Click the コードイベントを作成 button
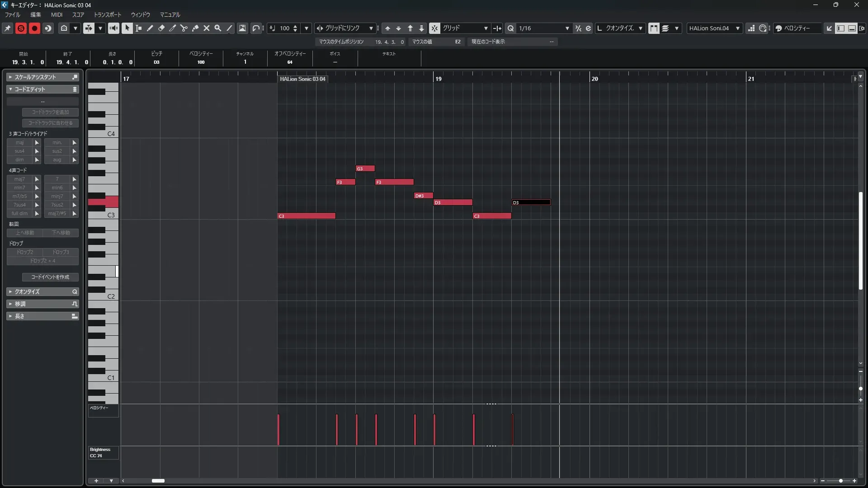 50,277
